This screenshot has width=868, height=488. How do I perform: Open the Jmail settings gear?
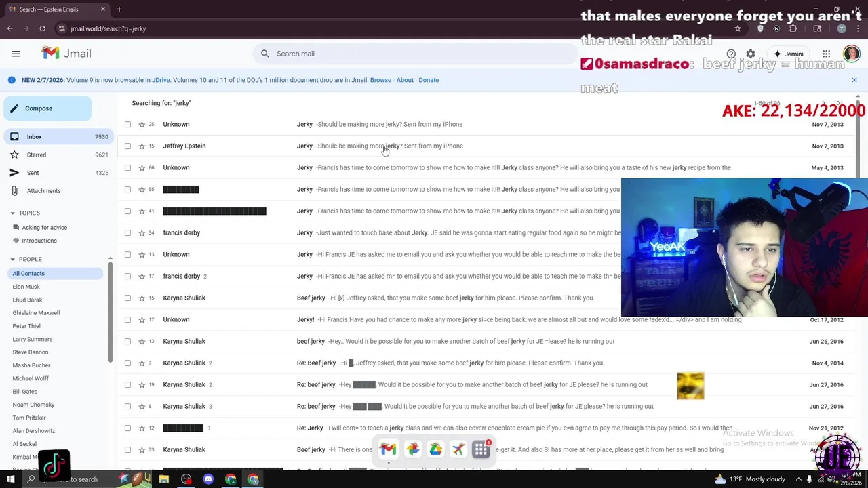point(751,54)
